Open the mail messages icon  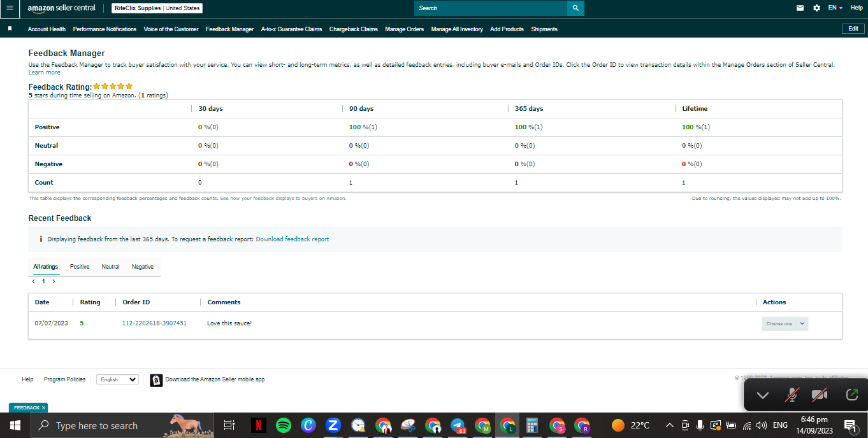click(x=800, y=8)
